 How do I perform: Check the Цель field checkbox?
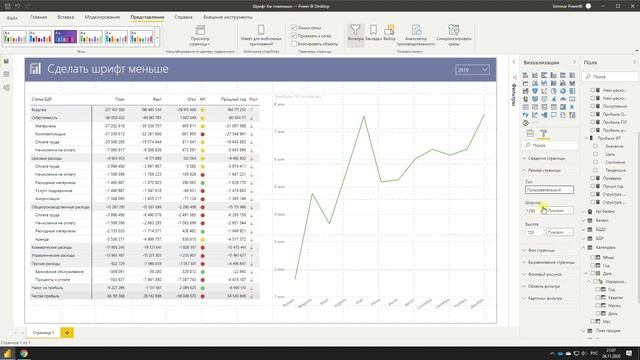pyautogui.click(x=596, y=154)
